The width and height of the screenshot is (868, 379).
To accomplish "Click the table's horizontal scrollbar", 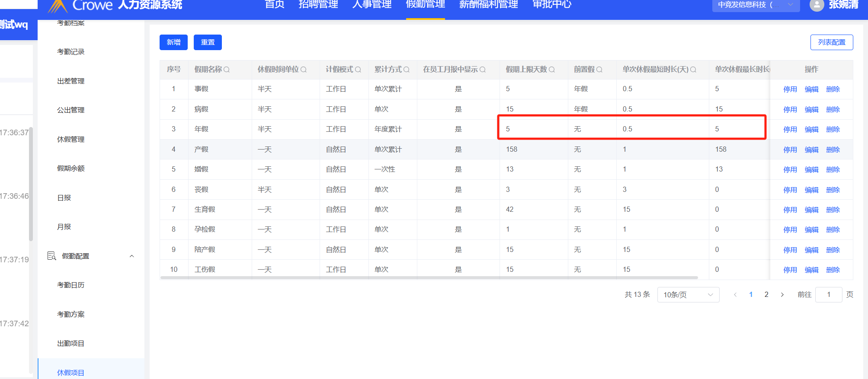I will click(x=428, y=277).
